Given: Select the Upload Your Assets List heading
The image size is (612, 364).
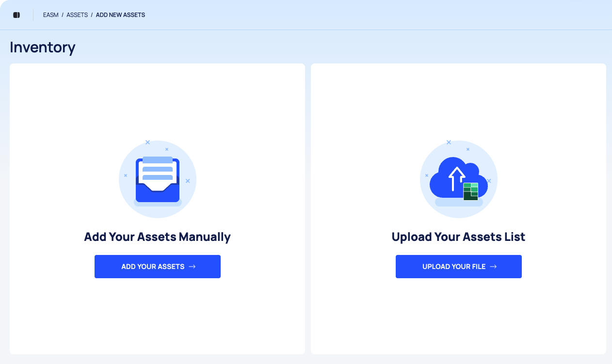Looking at the screenshot, I should (459, 237).
